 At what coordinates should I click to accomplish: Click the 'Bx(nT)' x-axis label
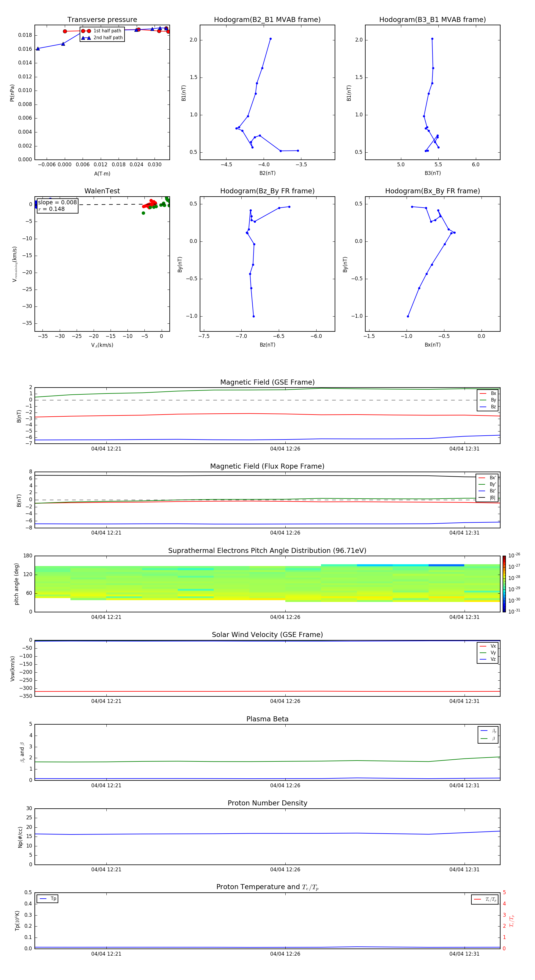pos(432,345)
